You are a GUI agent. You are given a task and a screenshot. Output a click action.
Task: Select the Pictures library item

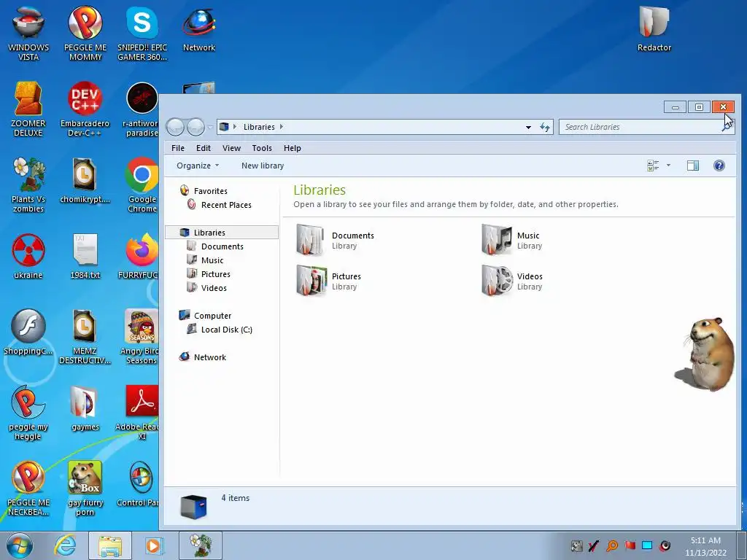329,281
